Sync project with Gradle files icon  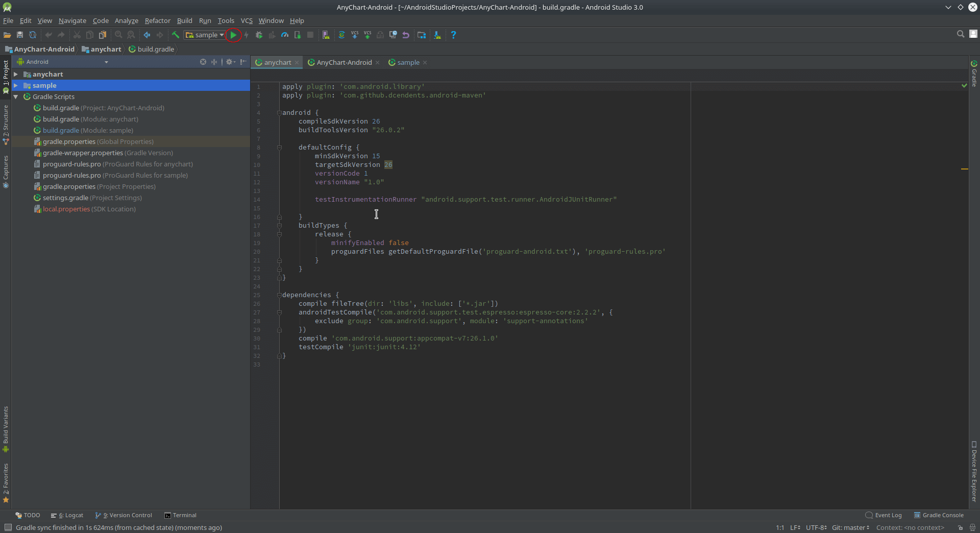pos(341,35)
